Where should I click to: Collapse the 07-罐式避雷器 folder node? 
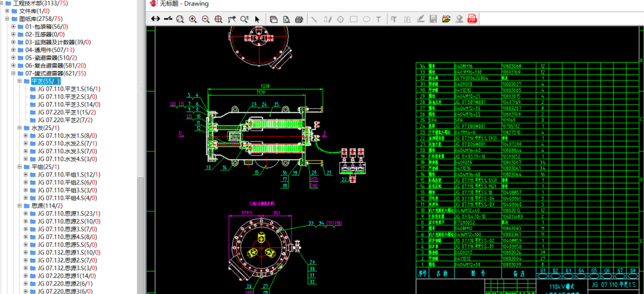[x=14, y=73]
